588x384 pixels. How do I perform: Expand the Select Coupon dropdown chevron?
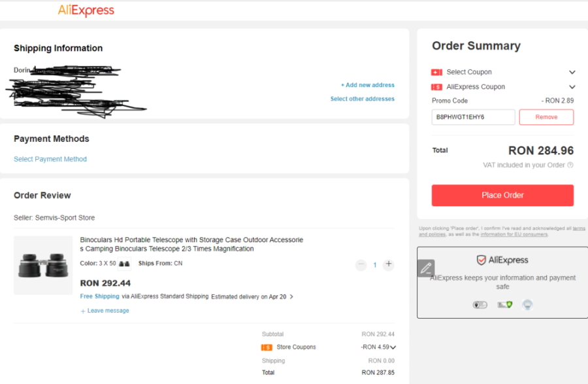point(572,72)
